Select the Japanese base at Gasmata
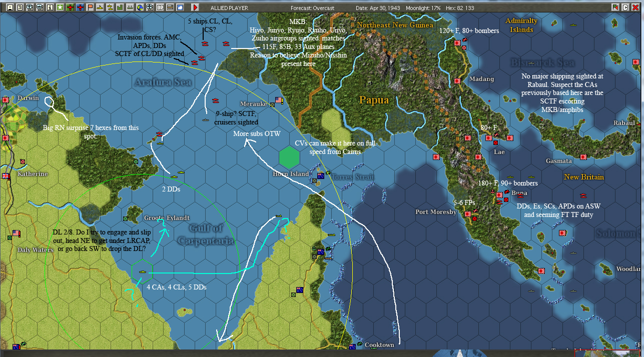The height and width of the screenshot is (357, 644). coord(583,156)
